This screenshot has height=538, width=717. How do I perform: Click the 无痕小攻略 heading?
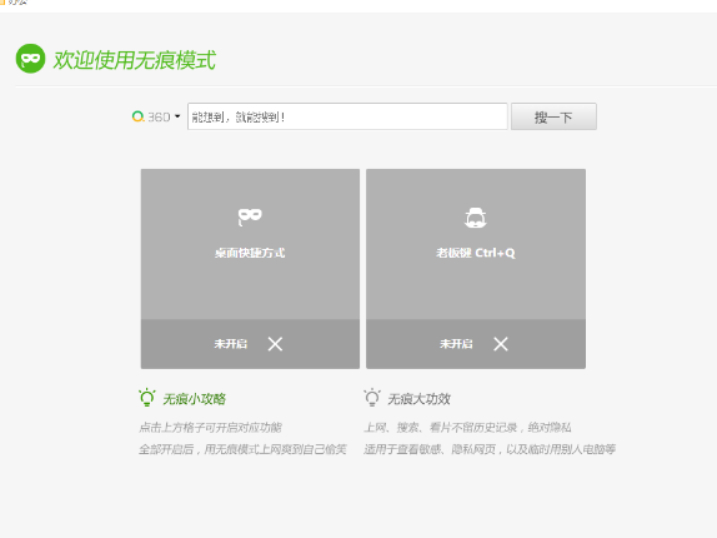point(194,399)
